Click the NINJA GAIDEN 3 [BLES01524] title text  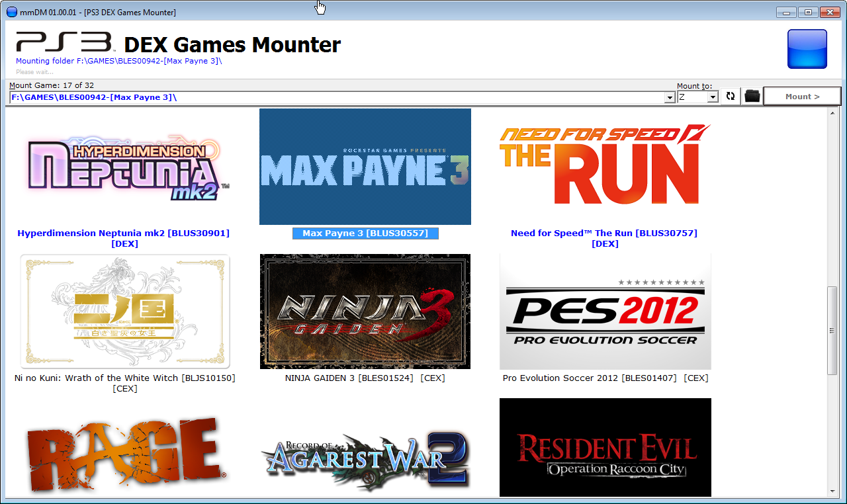(x=365, y=378)
